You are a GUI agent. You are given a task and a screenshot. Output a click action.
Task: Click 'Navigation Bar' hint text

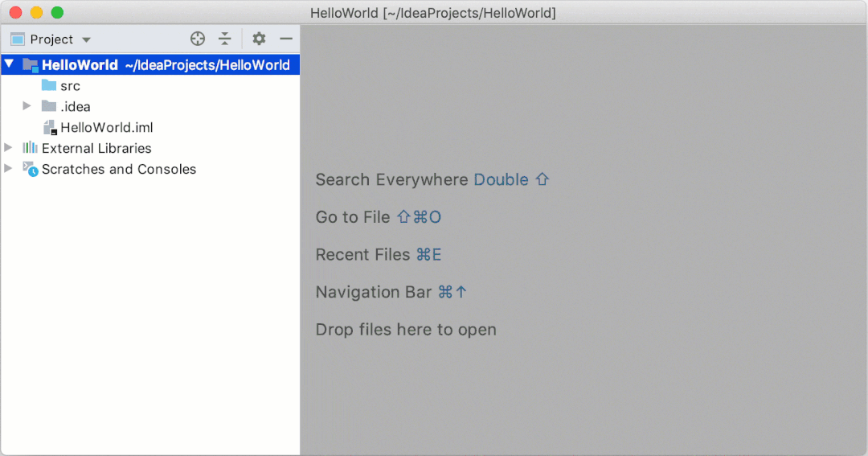[x=374, y=292]
